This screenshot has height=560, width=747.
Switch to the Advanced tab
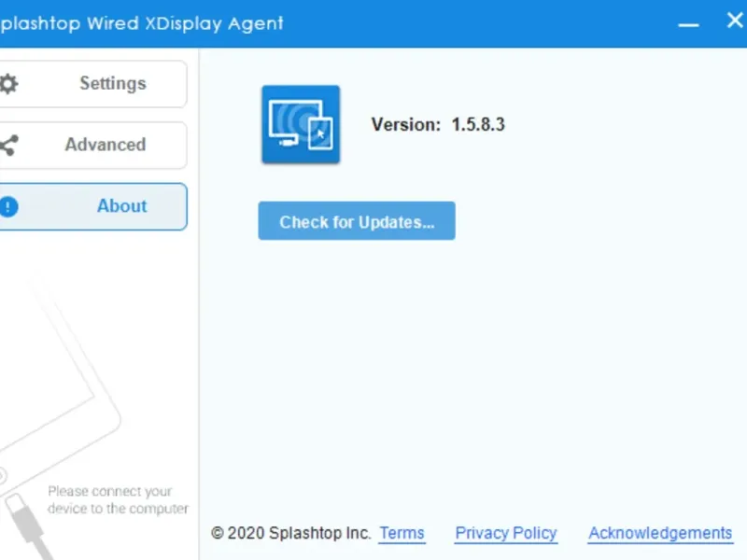pos(92,146)
